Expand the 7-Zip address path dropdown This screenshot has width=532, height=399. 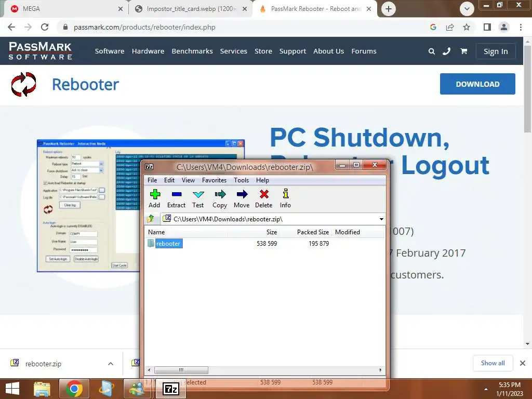(381, 219)
